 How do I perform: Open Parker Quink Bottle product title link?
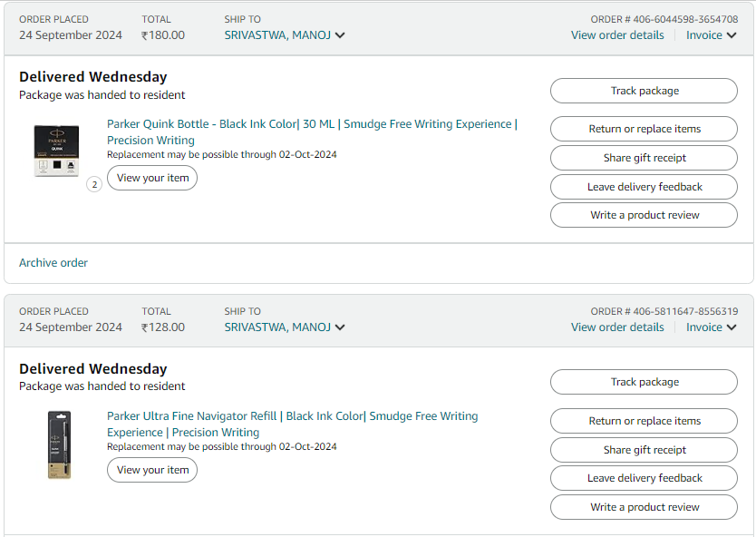coord(312,132)
